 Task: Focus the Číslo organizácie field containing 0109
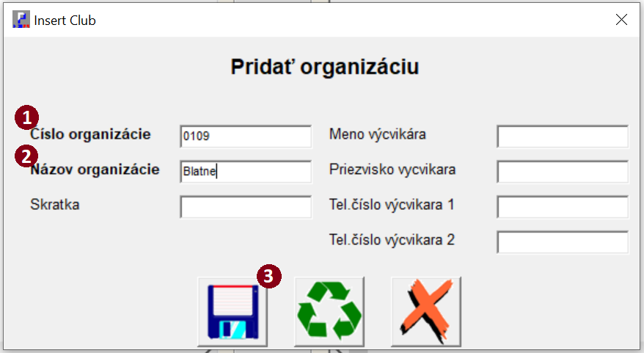(246, 137)
